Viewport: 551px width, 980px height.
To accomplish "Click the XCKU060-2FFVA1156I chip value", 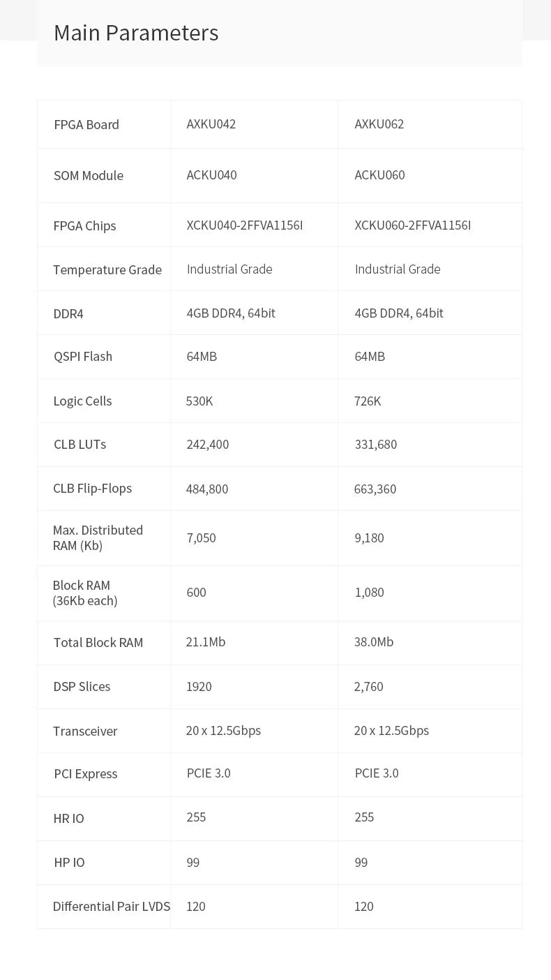I will click(413, 225).
